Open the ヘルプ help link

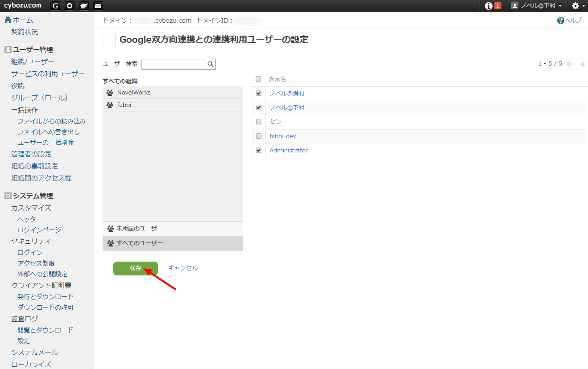click(x=569, y=20)
